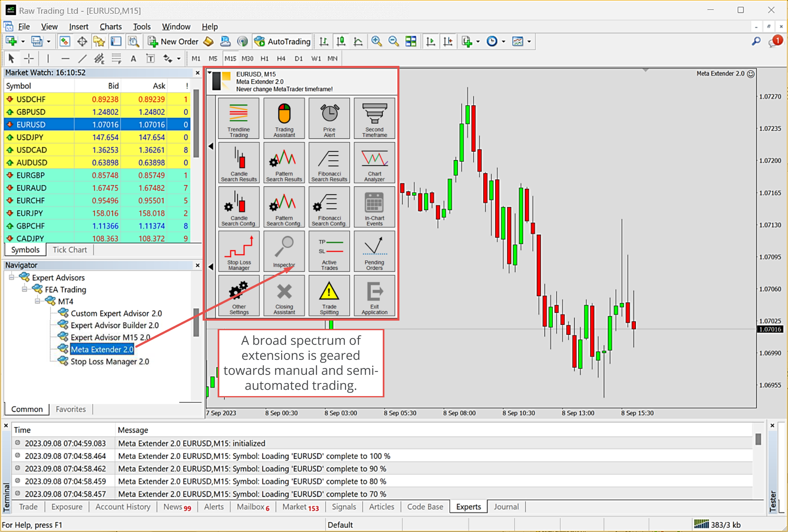
Task: Collapse Meta Extender panel header triangle
Action: click(210, 73)
